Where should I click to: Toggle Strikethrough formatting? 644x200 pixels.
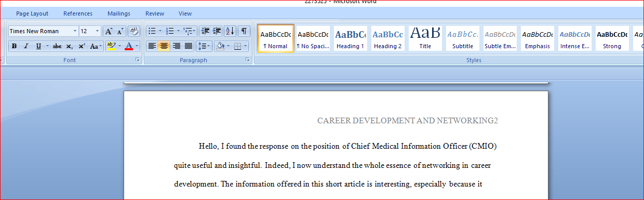(x=57, y=46)
